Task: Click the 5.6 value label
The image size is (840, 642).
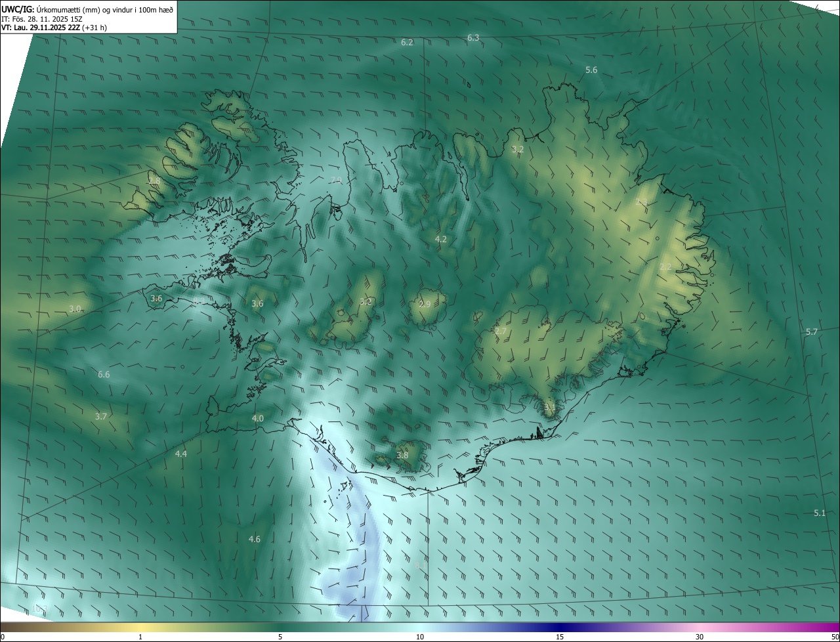Action: coord(591,70)
